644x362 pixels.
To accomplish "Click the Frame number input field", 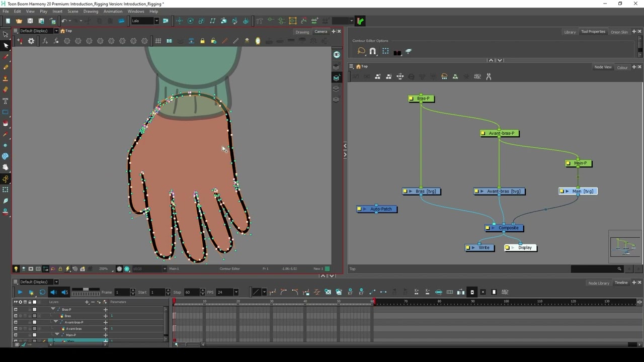I will click(x=122, y=292).
